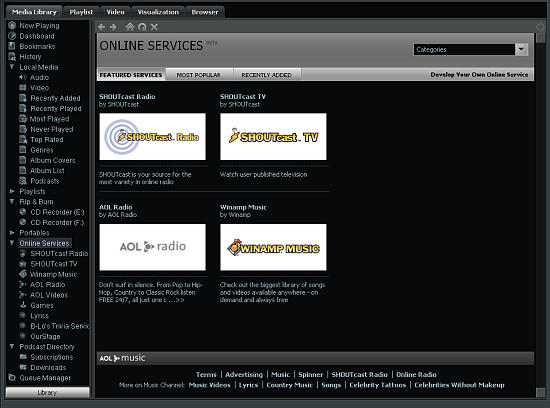The image size is (550, 408).
Task: Select Bookmarks in the library tree
Action: click(x=37, y=46)
